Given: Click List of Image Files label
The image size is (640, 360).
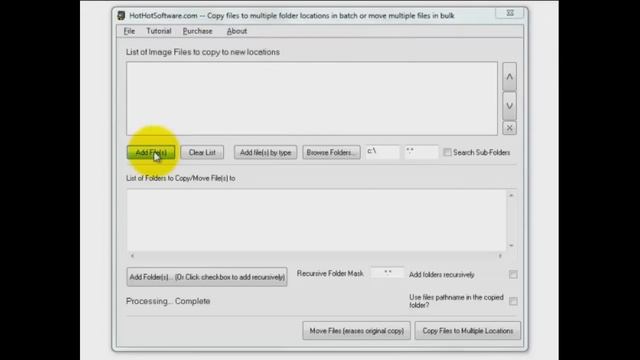Looking at the screenshot, I should pos(203,52).
